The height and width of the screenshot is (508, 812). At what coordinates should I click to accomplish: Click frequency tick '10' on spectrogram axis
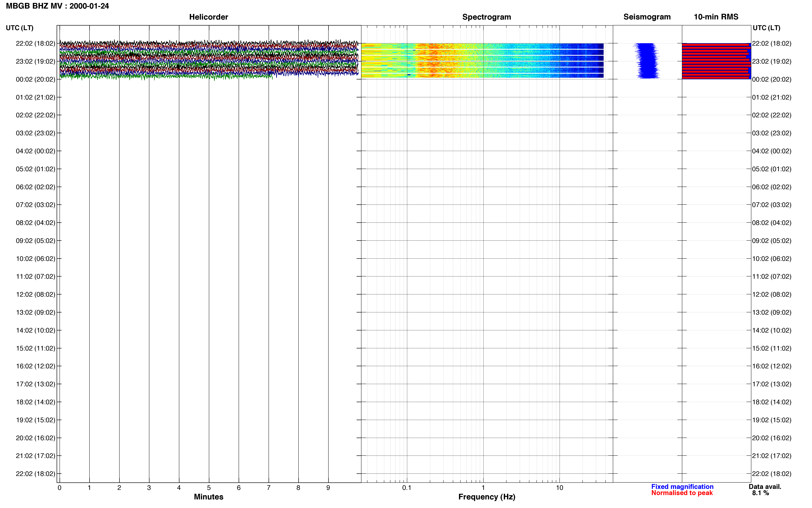(559, 488)
